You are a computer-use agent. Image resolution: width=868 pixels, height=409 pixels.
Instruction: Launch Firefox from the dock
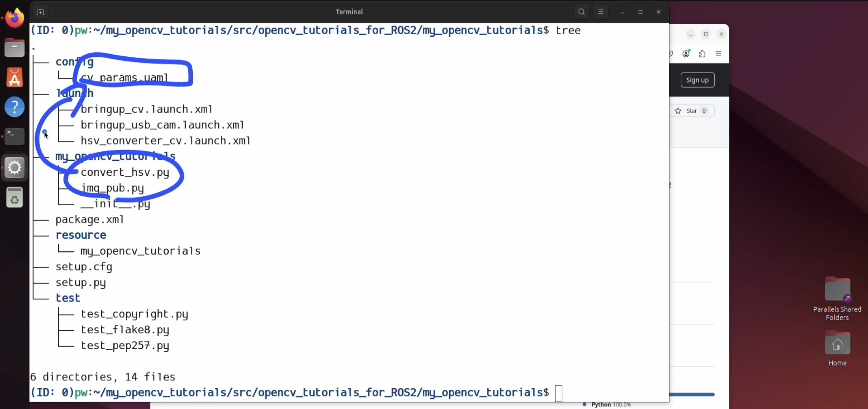pyautogui.click(x=15, y=18)
